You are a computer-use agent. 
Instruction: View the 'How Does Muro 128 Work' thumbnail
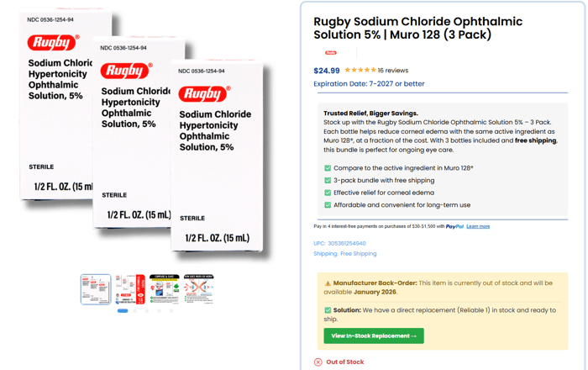point(199,289)
